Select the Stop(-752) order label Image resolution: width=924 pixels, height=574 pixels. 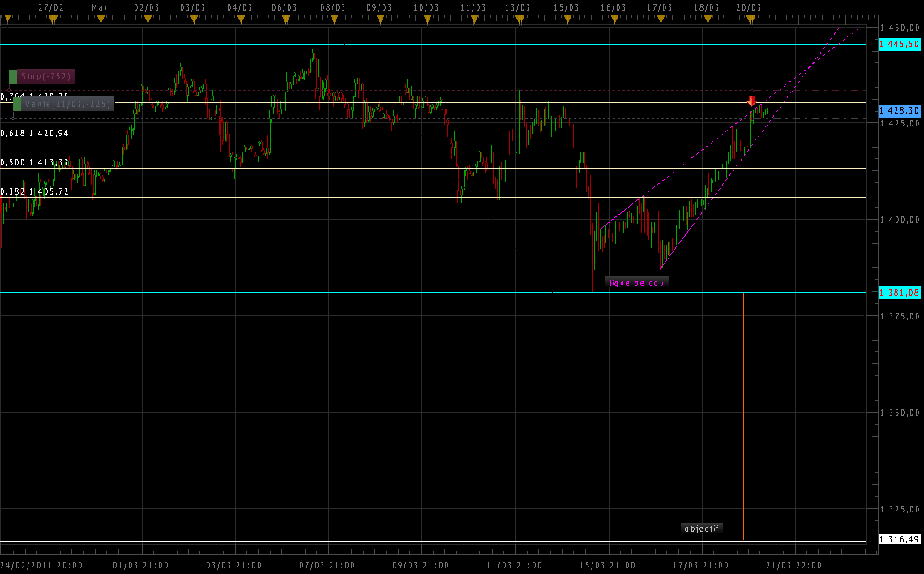point(46,76)
